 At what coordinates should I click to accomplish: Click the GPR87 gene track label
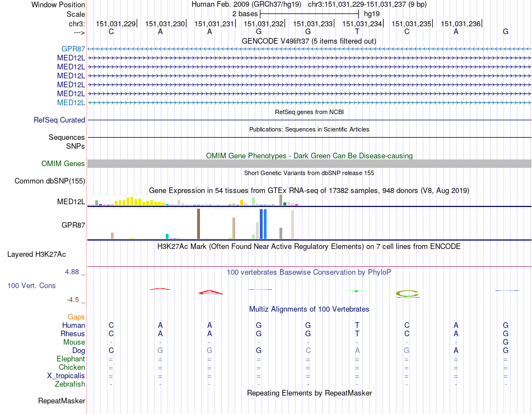[73, 49]
